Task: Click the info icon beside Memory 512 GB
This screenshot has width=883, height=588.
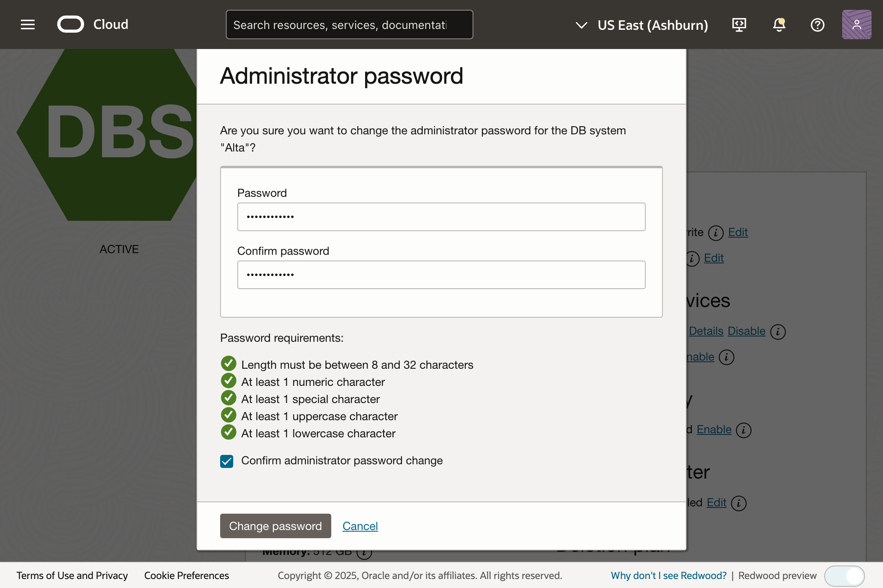Action: (364, 552)
